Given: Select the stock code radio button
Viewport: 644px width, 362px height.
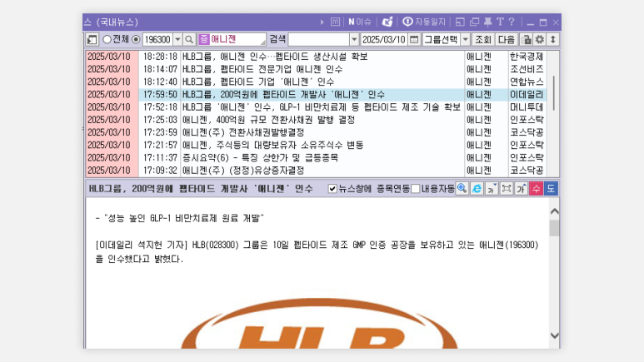Looking at the screenshot, I should 136,39.
